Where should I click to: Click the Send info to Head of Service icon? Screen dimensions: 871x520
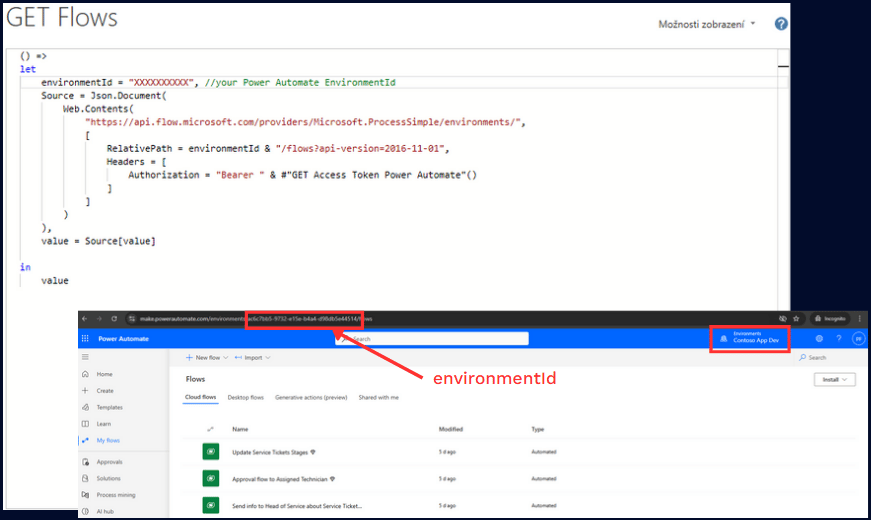tap(211, 505)
